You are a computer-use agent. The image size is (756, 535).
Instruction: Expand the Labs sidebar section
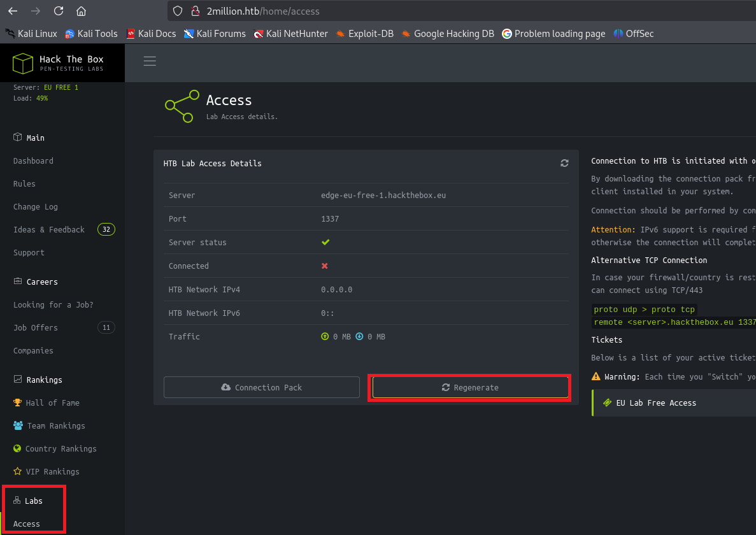coord(33,501)
